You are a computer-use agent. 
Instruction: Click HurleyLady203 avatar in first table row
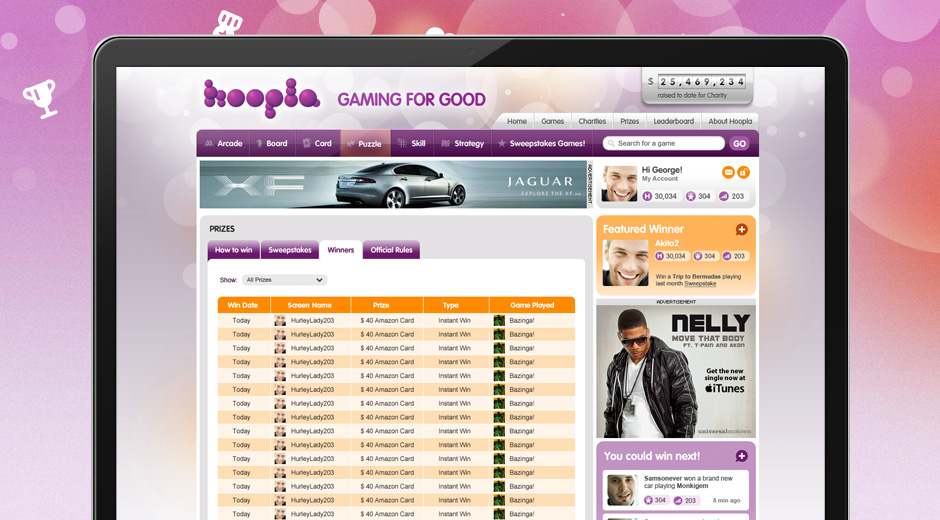(280, 320)
